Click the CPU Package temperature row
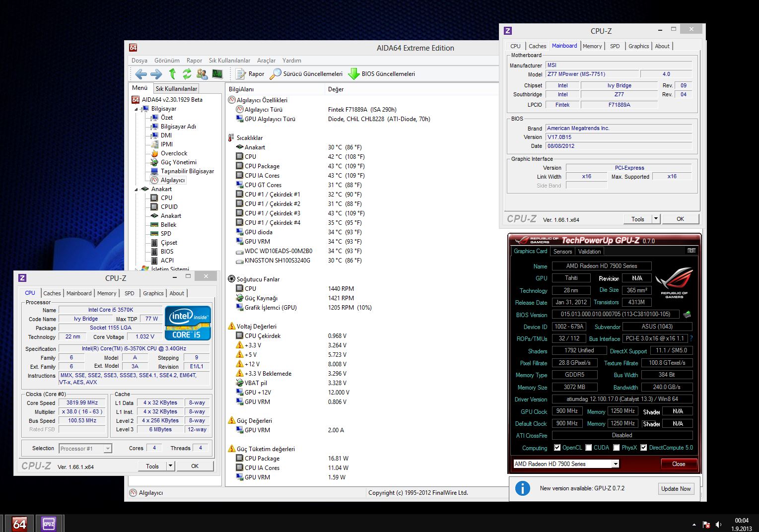The image size is (759, 532). 300,166
